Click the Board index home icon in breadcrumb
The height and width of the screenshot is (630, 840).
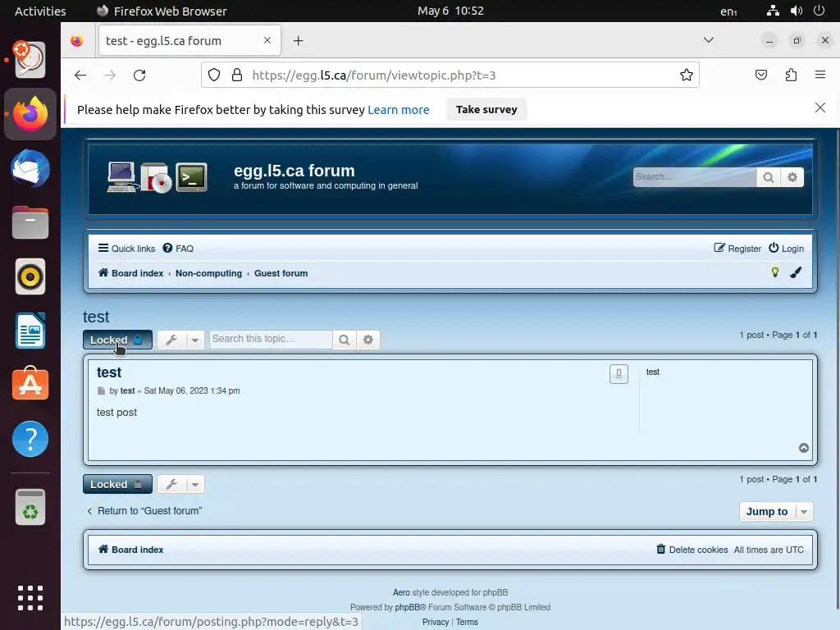pos(103,272)
